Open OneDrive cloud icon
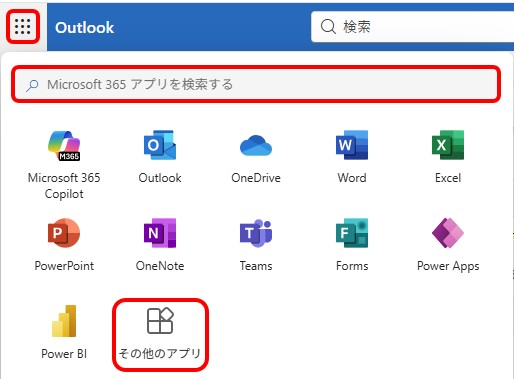Image resolution: width=514 pixels, height=379 pixels. (x=256, y=146)
